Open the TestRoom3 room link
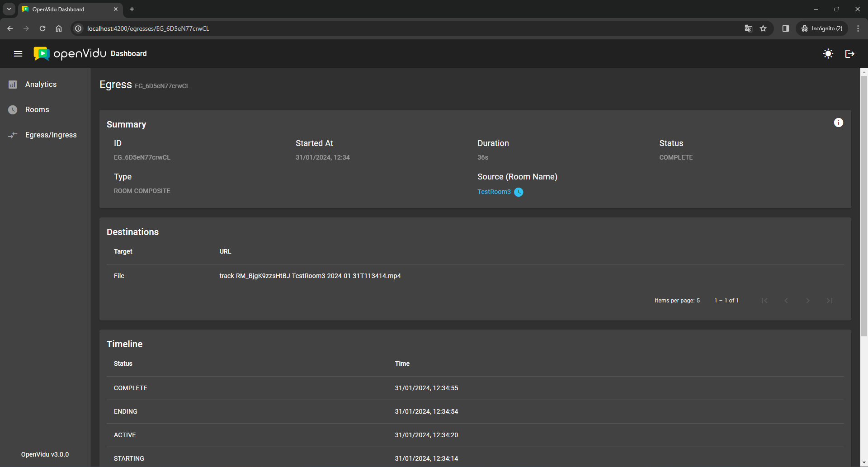The image size is (868, 467). click(x=494, y=192)
